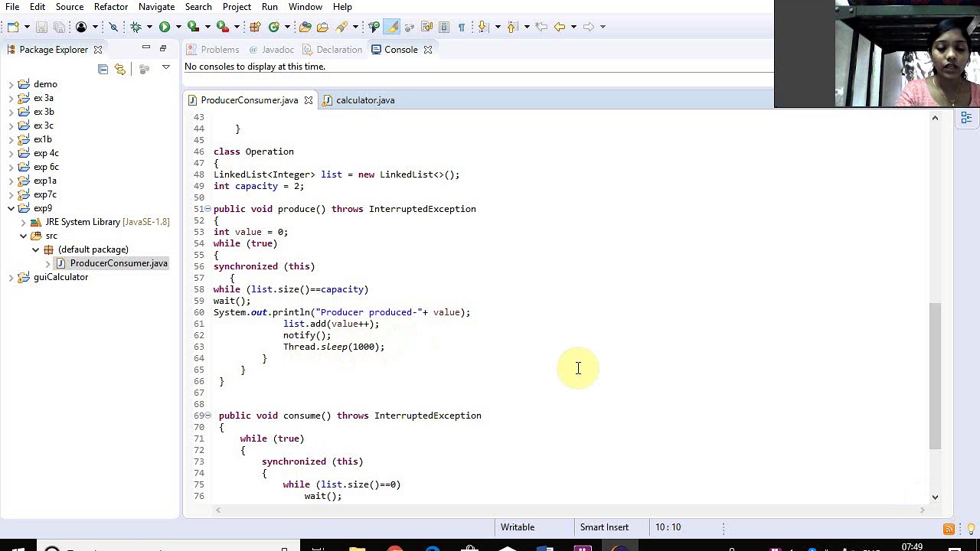Open the Source menu
Screen dimensions: 980x551
(x=69, y=7)
